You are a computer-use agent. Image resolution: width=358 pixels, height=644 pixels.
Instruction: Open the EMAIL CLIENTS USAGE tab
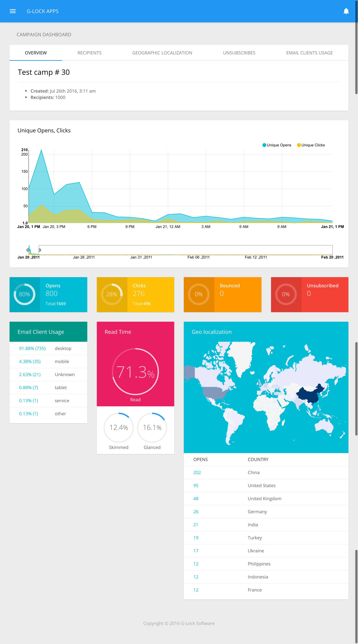point(309,53)
